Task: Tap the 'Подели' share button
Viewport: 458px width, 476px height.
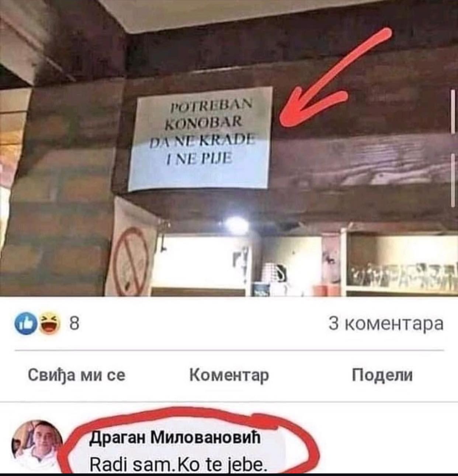Action: 382,375
